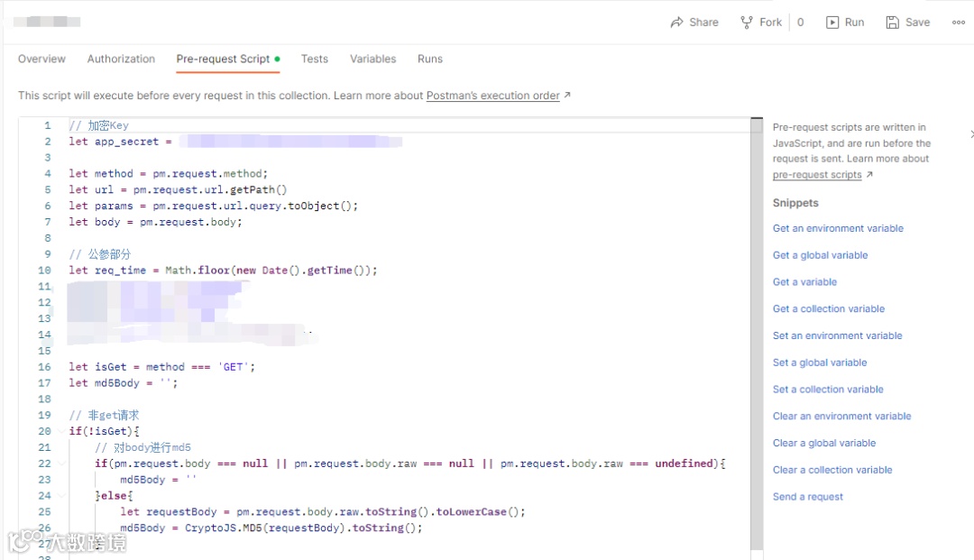Collapse code fold at line 20

tap(61, 431)
